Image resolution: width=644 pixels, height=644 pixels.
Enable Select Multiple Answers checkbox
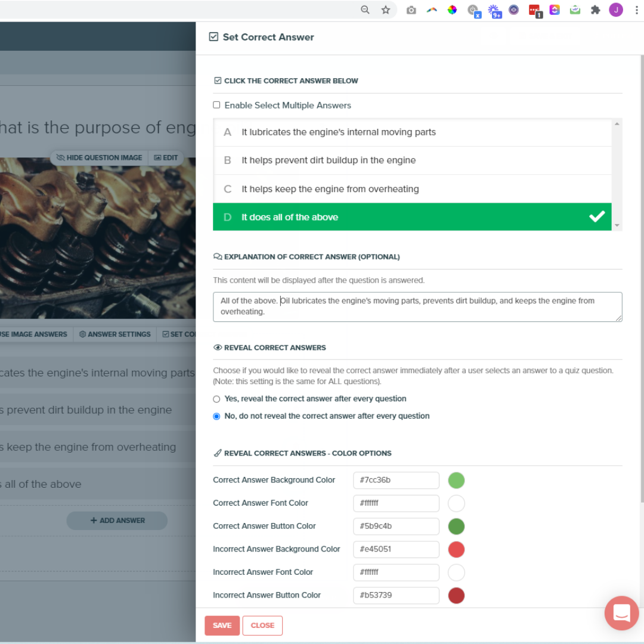point(216,105)
